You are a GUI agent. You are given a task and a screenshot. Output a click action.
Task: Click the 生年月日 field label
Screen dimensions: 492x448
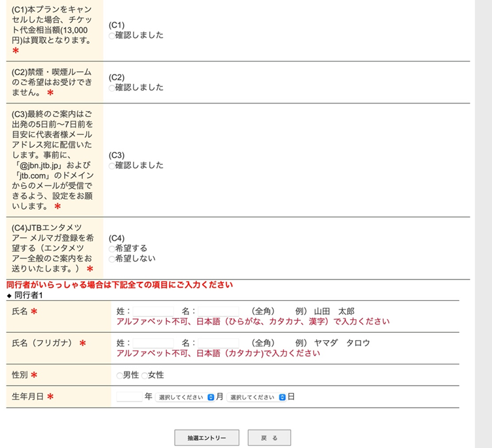[28, 396]
